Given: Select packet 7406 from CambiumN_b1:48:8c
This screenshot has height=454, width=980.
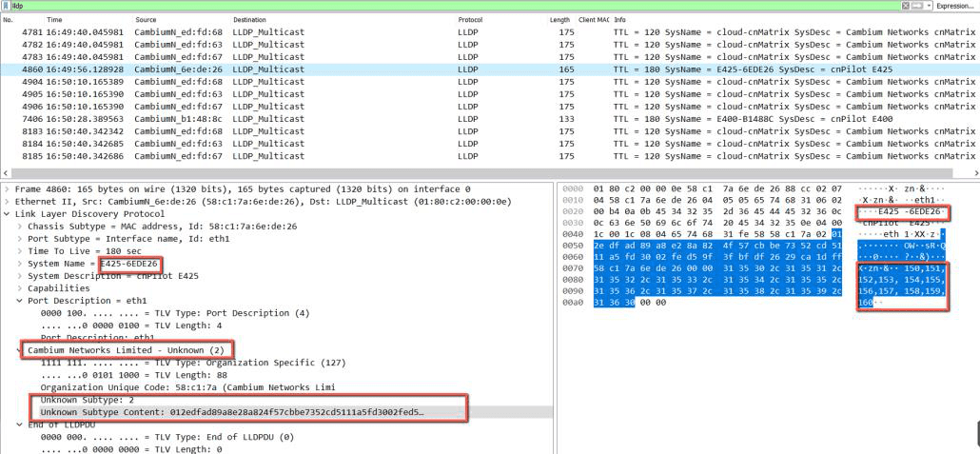Looking at the screenshot, I should pos(489,119).
